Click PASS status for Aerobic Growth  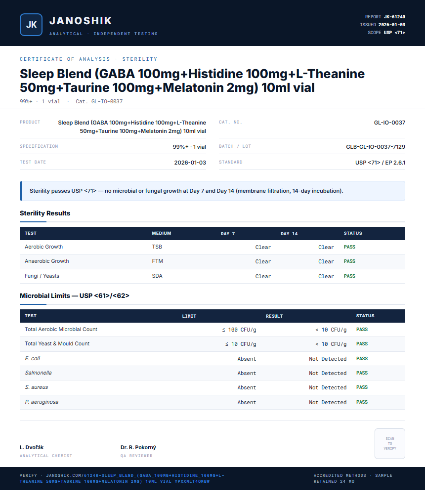pos(349,247)
